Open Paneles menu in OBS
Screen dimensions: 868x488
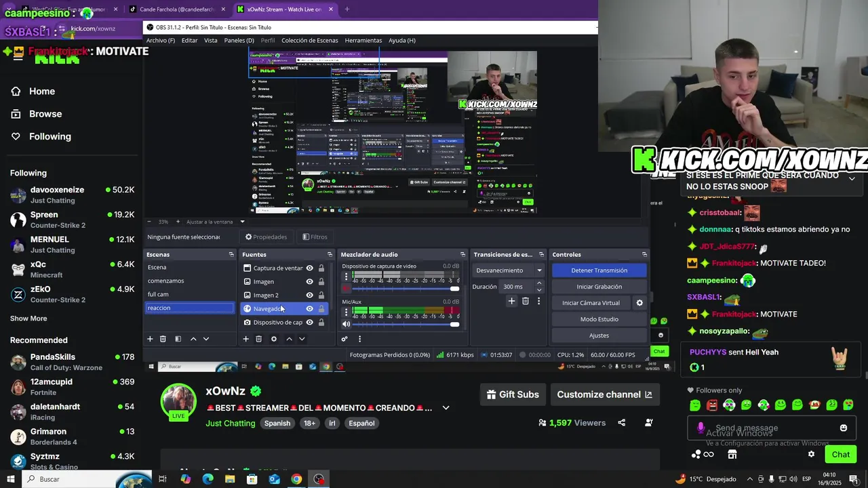(239, 40)
